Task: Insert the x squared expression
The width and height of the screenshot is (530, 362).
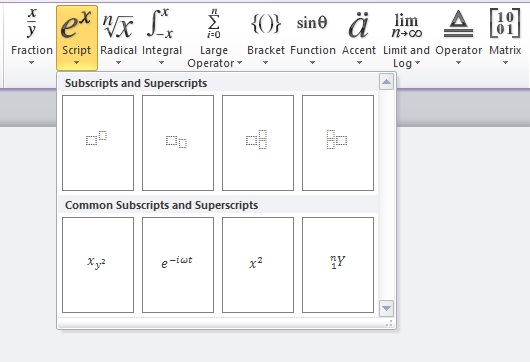Action: 258,265
